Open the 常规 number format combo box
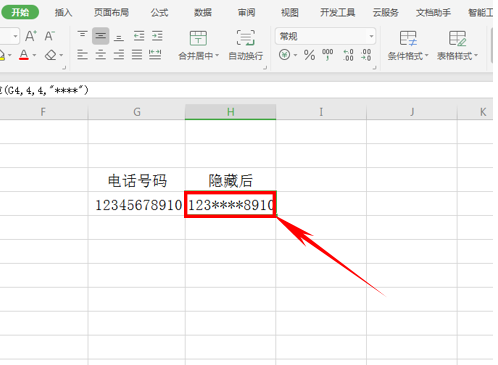Image resolution: width=498 pixels, height=365 pixels. pyautogui.click(x=325, y=36)
